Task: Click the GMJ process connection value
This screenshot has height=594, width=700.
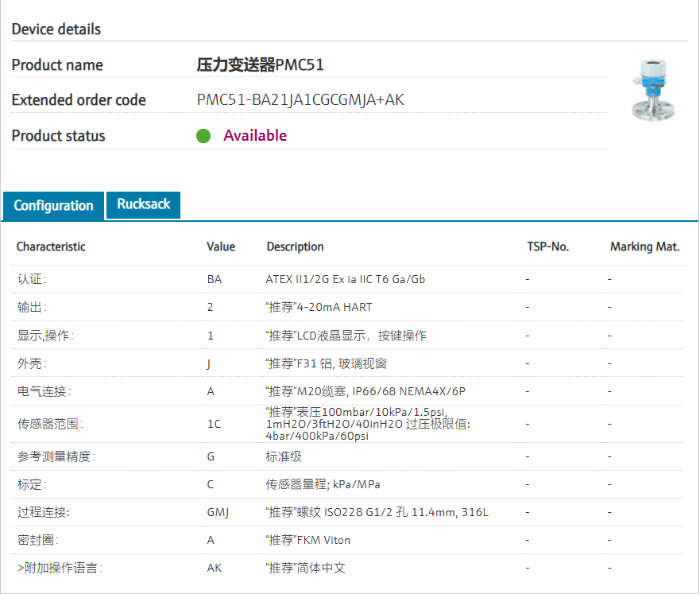Action: click(218, 512)
